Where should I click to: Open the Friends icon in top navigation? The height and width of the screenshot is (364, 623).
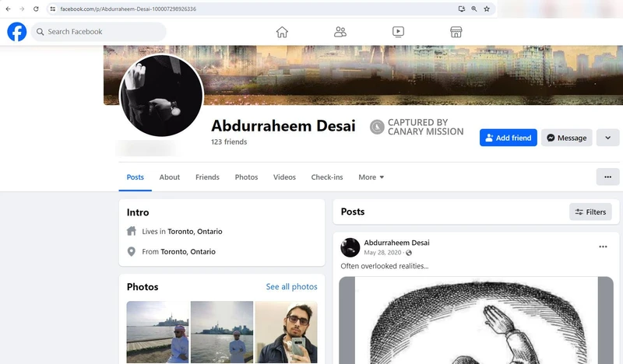coord(340,32)
